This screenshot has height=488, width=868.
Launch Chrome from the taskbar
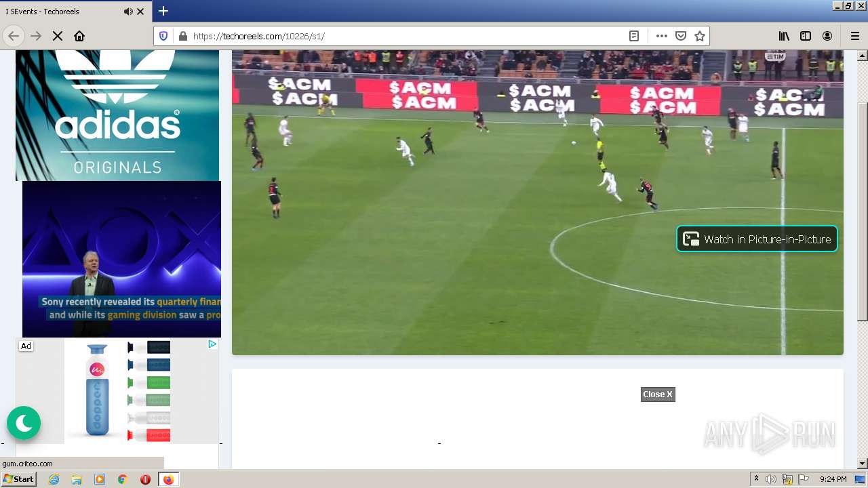[123, 479]
